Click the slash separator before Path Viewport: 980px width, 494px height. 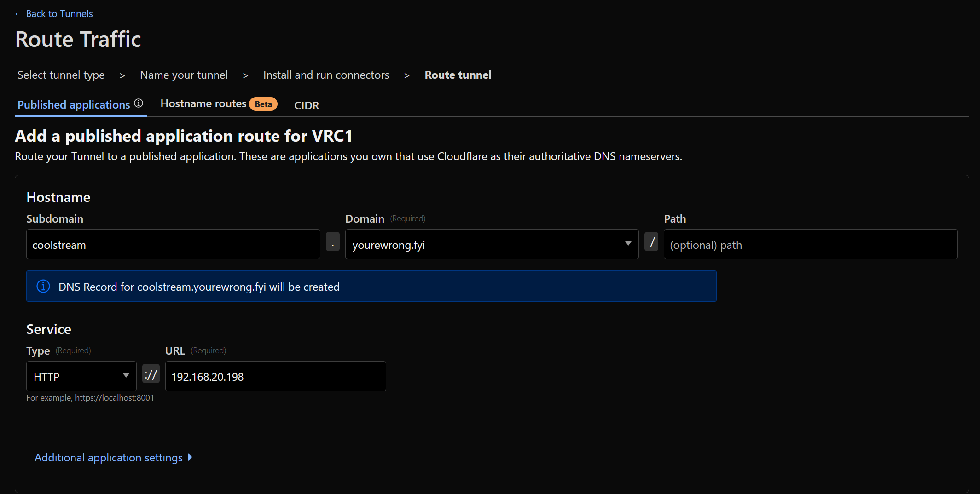[651, 242]
